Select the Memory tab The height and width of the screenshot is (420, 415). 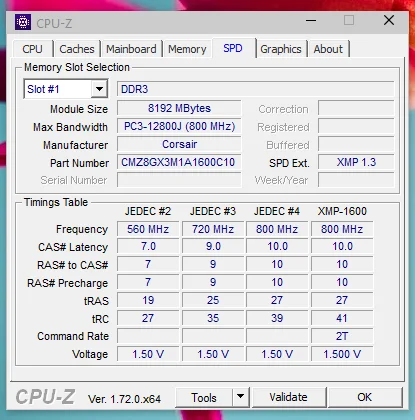coord(187,49)
